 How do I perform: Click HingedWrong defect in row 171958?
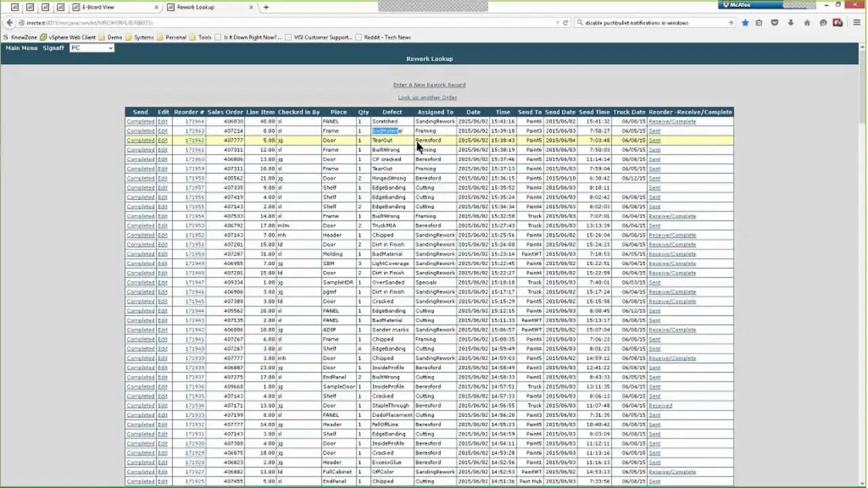point(388,178)
